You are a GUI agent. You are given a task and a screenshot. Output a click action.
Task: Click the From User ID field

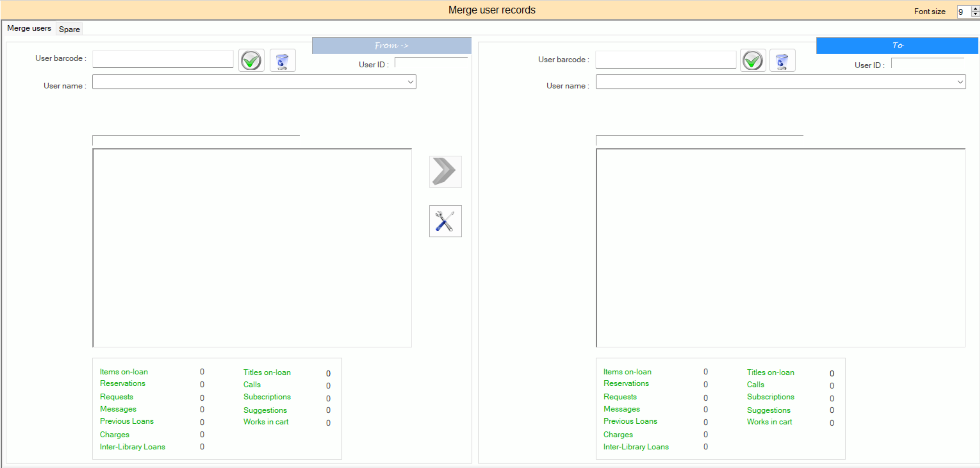coord(431,63)
